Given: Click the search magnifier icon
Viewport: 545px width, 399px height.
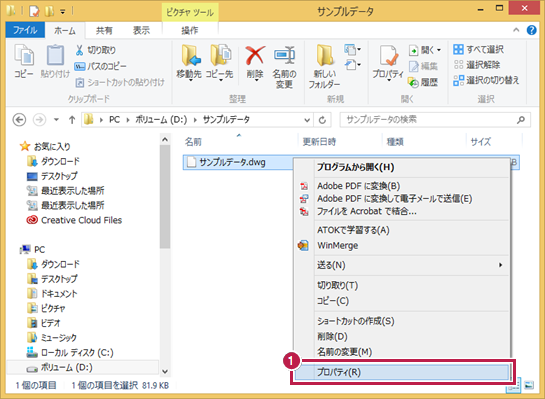Looking at the screenshot, I should (521, 120).
